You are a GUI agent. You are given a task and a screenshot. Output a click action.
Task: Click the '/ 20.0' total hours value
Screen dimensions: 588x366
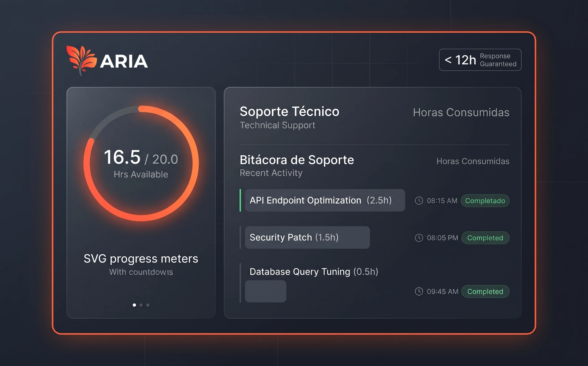coord(161,159)
